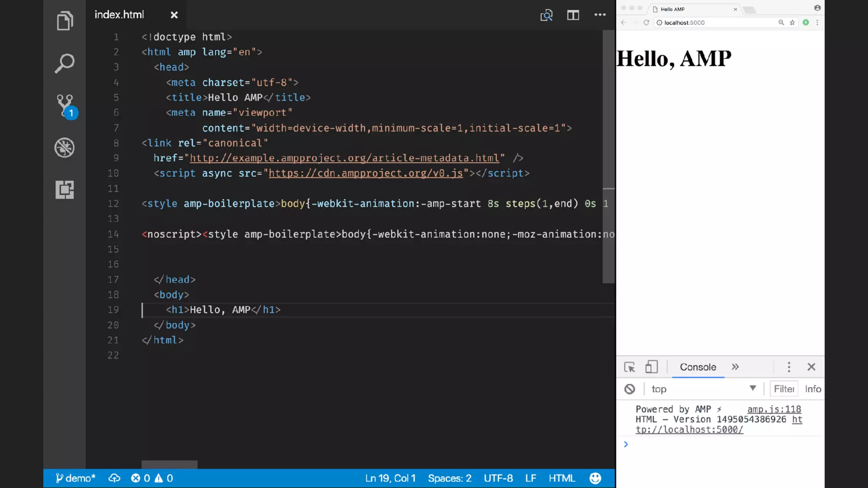Click the open preview icon in editor toolbar
Image resolution: width=868 pixels, height=488 pixels.
click(x=546, y=15)
